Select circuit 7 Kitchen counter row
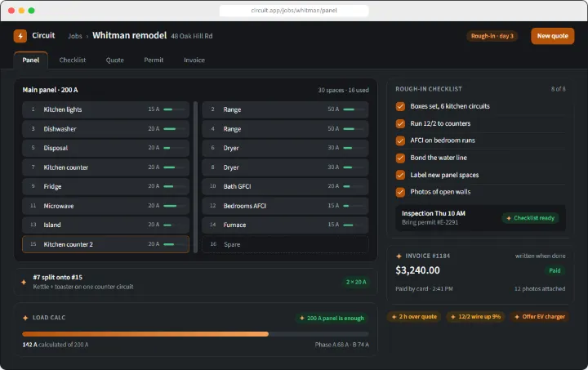Viewport: 588px width, 370px height. [x=105, y=167]
